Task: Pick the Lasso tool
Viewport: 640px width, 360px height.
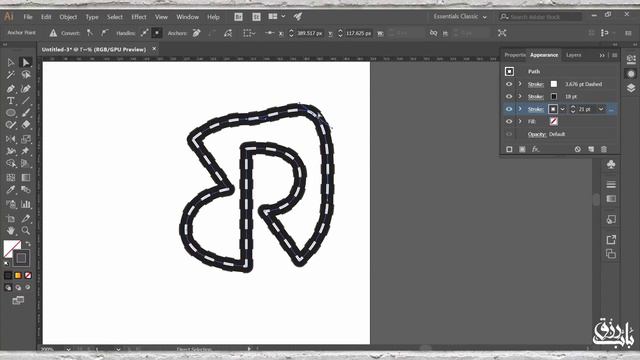Action: click(x=26, y=75)
